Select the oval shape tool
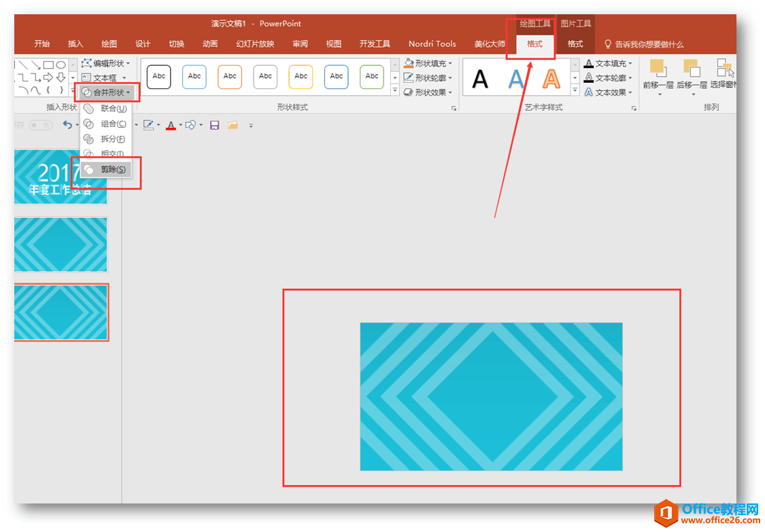This screenshot has width=765, height=532. click(x=61, y=65)
